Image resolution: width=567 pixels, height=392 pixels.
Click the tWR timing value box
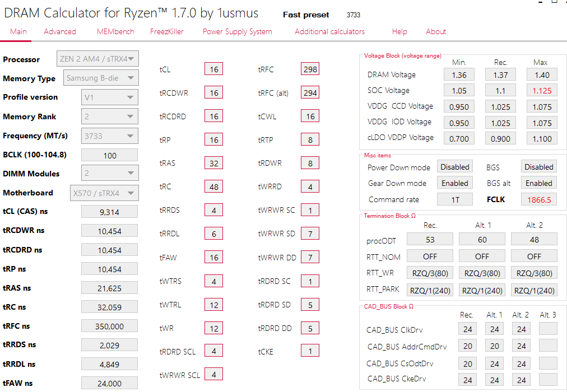[x=213, y=328]
